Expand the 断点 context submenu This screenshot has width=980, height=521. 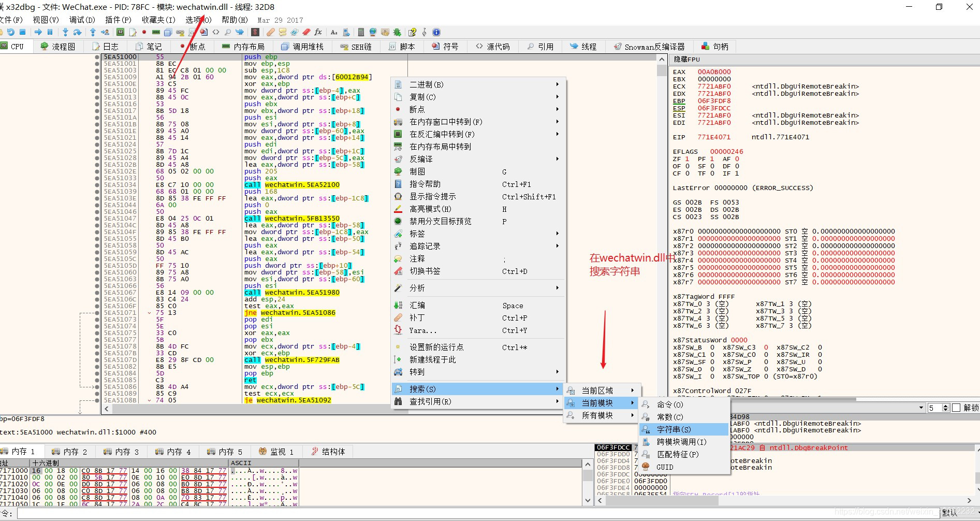479,109
